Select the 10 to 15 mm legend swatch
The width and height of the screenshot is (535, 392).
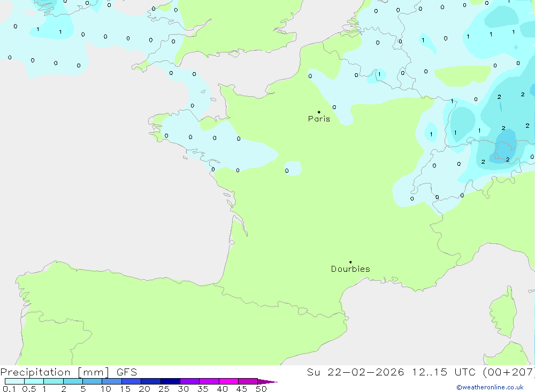point(112,381)
